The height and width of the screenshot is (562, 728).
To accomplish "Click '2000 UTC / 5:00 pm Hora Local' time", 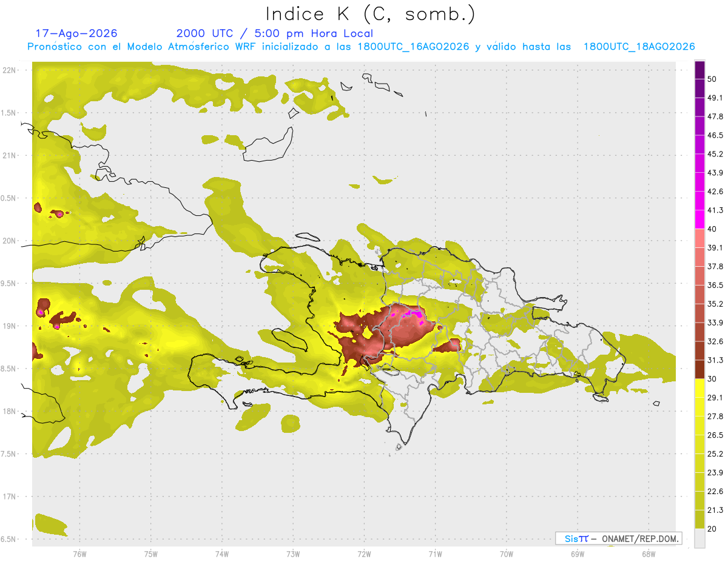I will [275, 33].
